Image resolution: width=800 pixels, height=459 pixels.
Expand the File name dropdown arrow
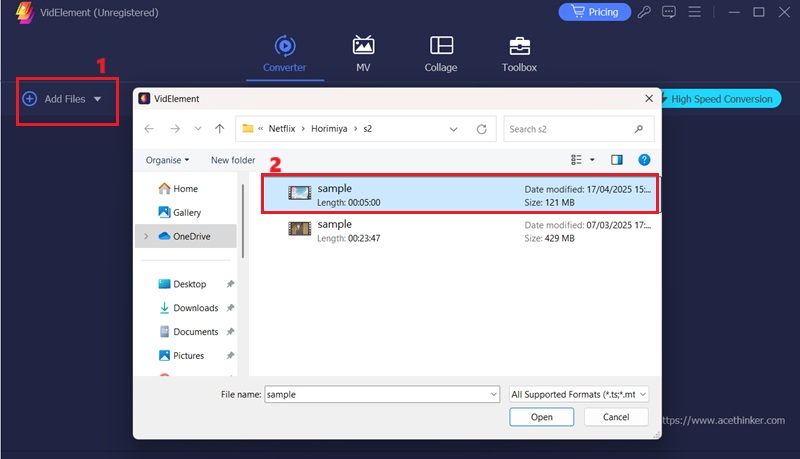click(494, 394)
